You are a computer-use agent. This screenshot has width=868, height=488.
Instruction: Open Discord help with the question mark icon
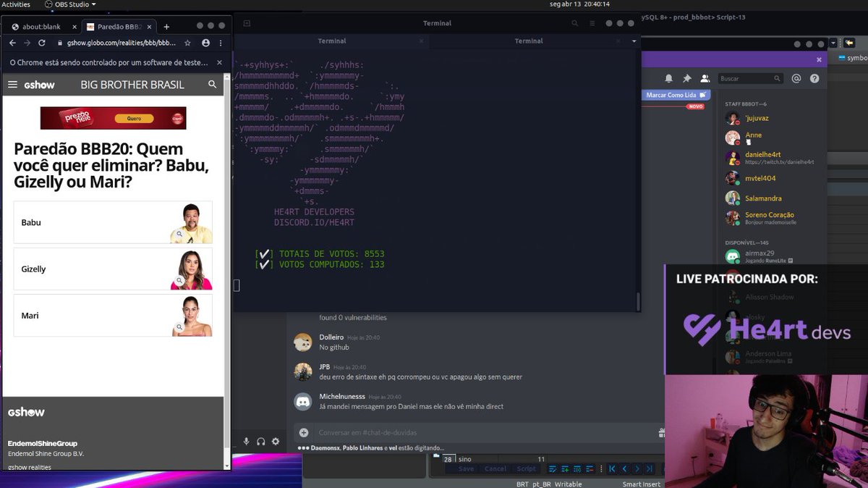814,78
